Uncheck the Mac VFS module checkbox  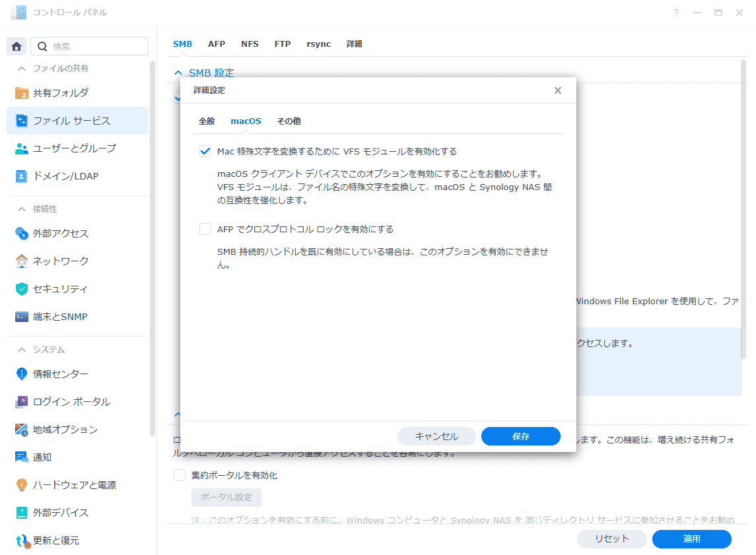point(205,151)
